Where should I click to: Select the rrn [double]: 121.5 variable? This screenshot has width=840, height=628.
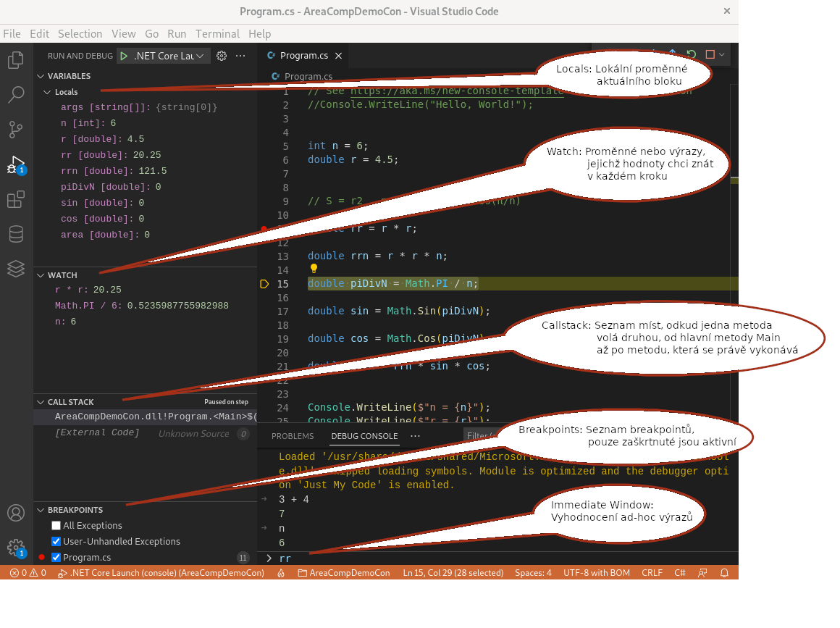click(x=145, y=171)
